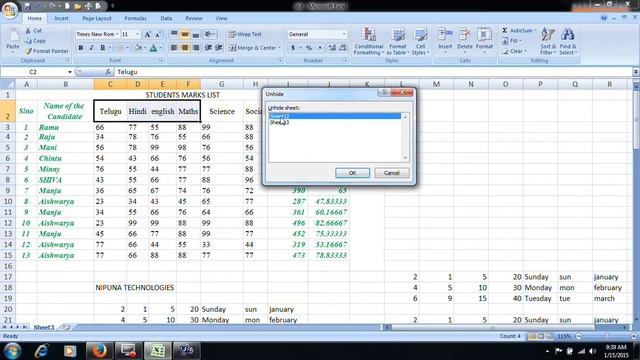Viewport: 640px width, 360px height.
Task: Click the Excel taskbar icon
Action: 158,351
